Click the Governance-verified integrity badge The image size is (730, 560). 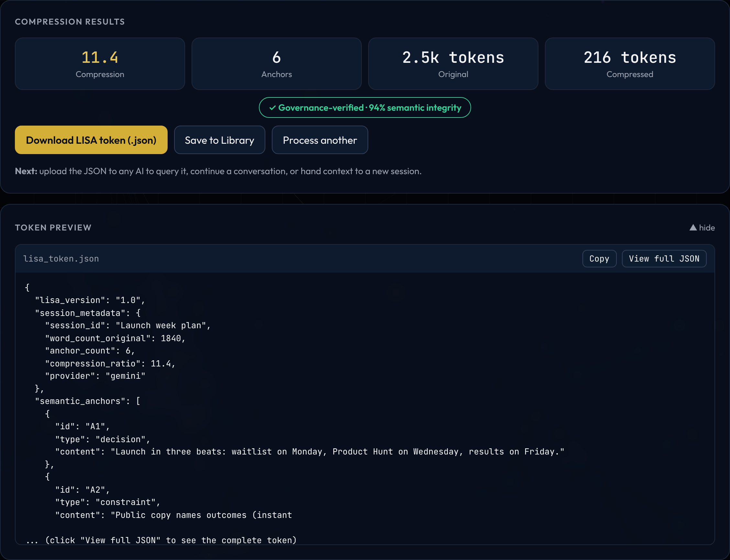(365, 108)
